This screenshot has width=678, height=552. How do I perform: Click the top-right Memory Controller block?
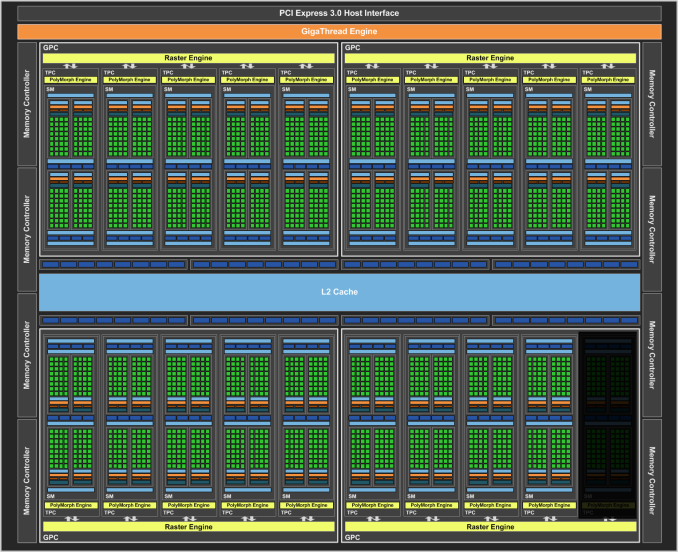pyautogui.click(x=651, y=104)
